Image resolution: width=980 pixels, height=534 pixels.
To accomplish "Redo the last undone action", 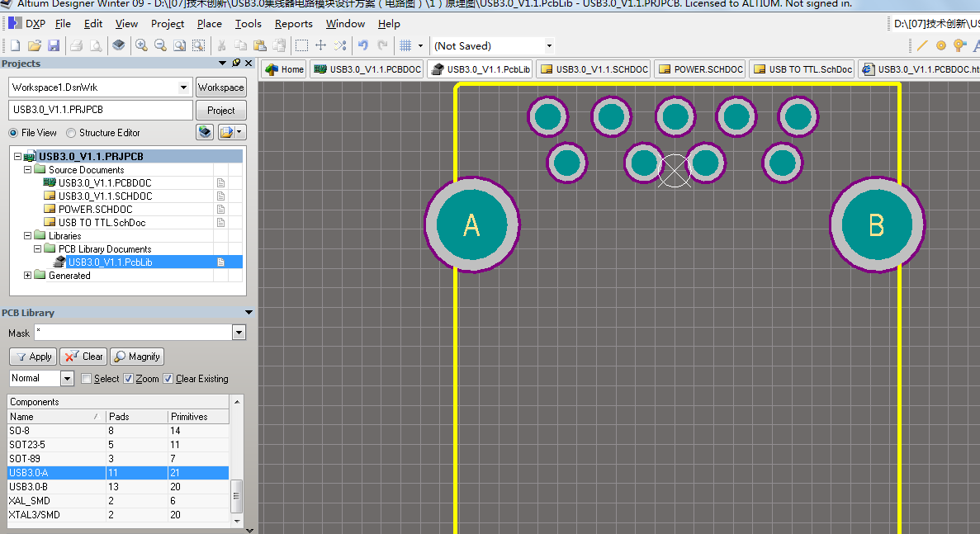I will (x=382, y=45).
